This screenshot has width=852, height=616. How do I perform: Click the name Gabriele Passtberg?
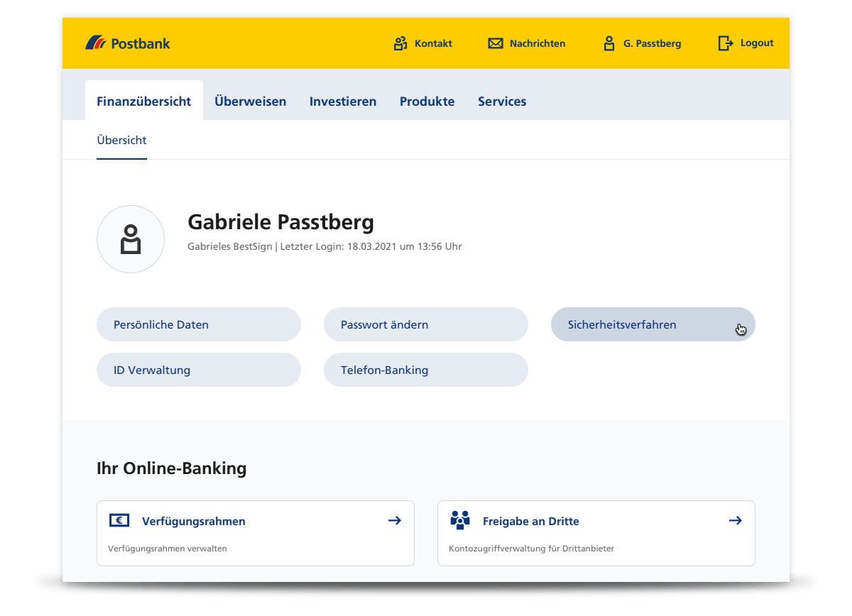pos(280,222)
